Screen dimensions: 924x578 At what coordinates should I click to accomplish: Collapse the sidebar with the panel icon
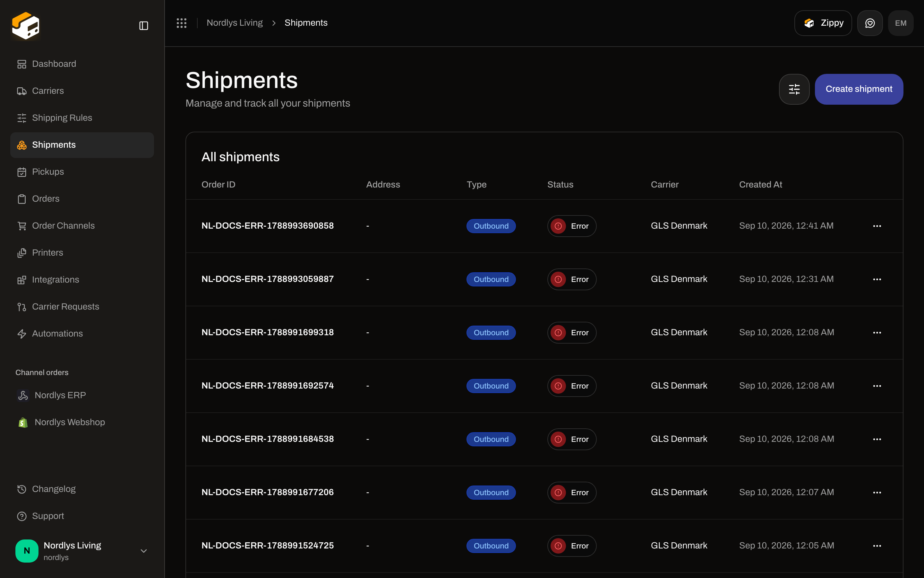coord(143,26)
